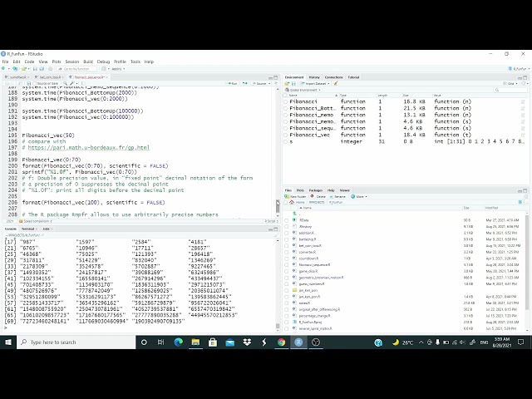Open the Session menu
This screenshot has height=399, width=532.
pos(72,62)
